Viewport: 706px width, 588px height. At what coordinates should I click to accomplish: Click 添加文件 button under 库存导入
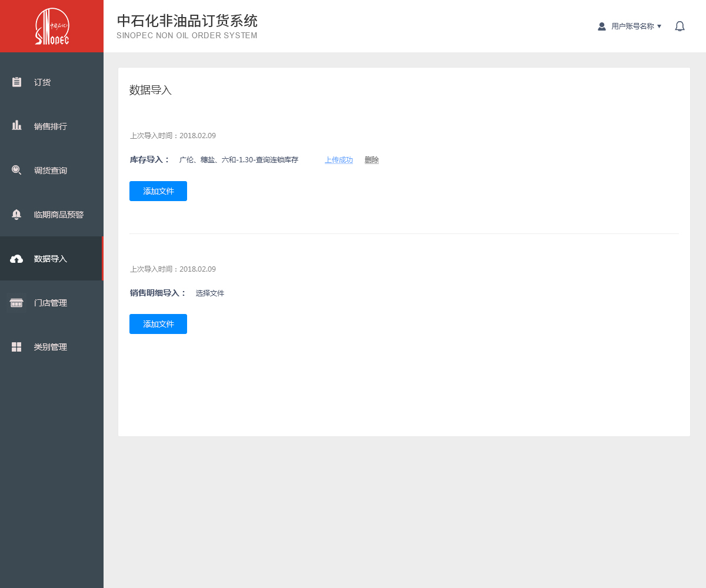tap(158, 191)
